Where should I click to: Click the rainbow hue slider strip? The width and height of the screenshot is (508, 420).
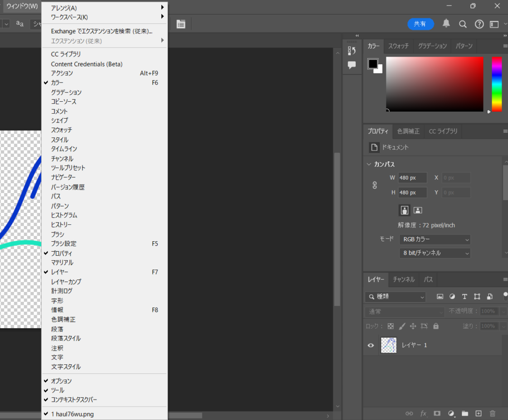[497, 83]
